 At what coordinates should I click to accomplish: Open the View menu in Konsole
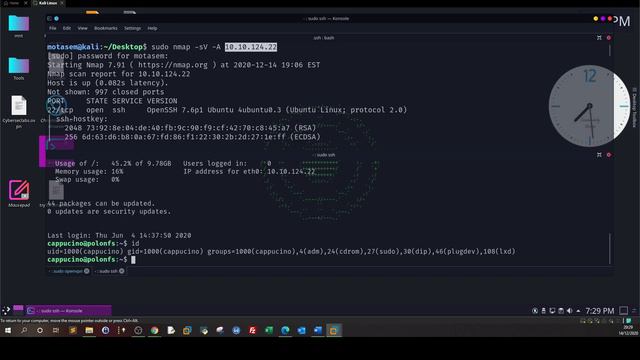click(x=82, y=28)
